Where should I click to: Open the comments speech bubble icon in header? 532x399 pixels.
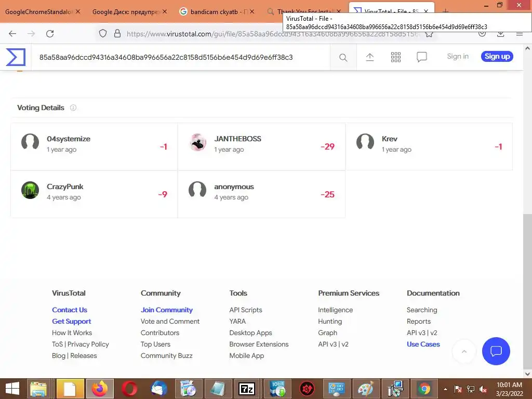[422, 57]
